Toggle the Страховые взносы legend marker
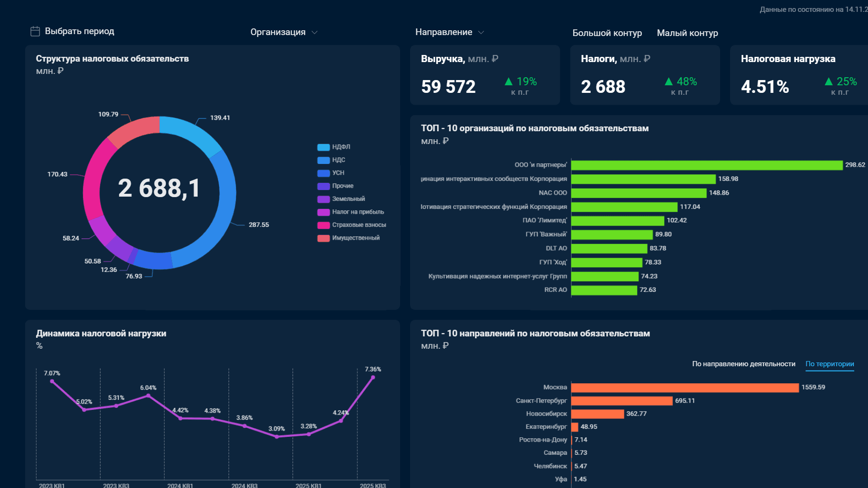Image resolution: width=868 pixels, height=488 pixels. click(323, 225)
